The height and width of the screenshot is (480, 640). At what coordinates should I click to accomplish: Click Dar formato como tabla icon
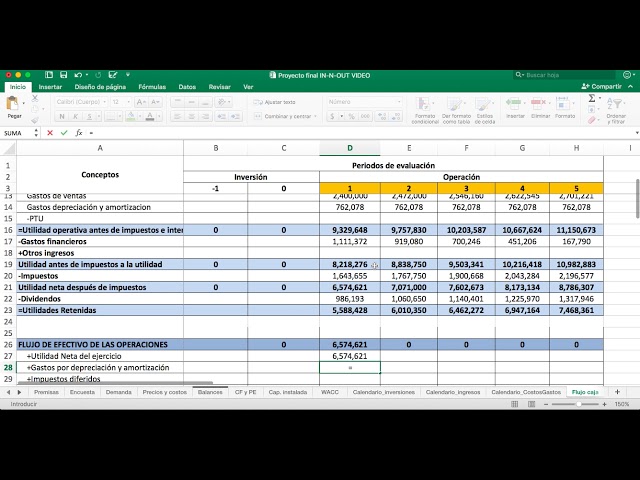pyautogui.click(x=455, y=104)
